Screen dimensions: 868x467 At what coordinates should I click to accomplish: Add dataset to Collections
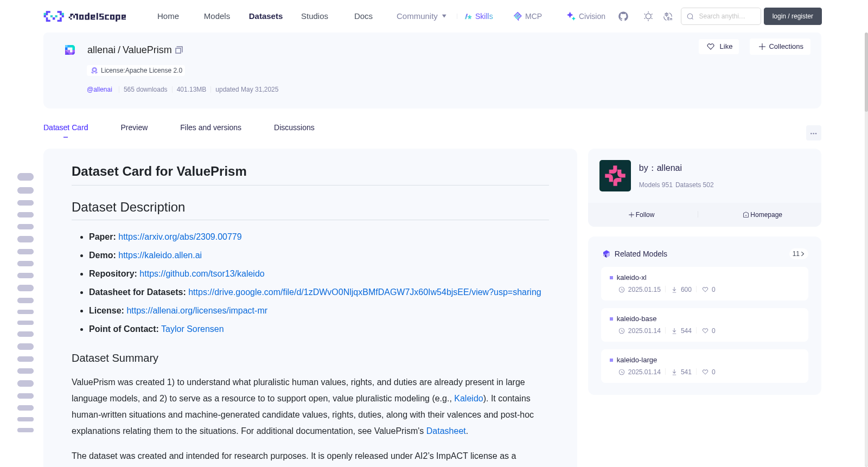780,47
